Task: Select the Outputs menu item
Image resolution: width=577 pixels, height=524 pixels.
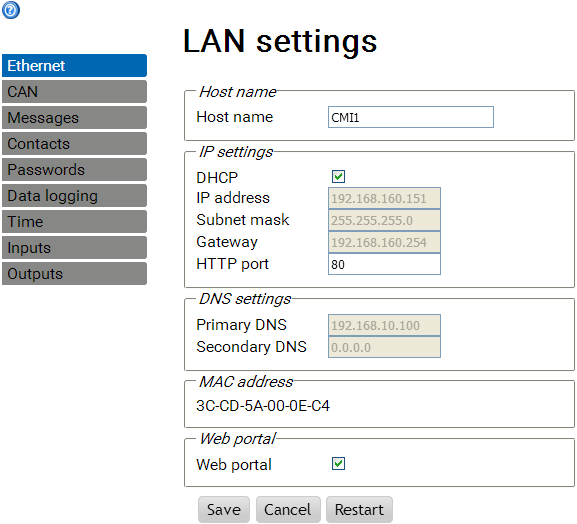Action: (x=74, y=274)
